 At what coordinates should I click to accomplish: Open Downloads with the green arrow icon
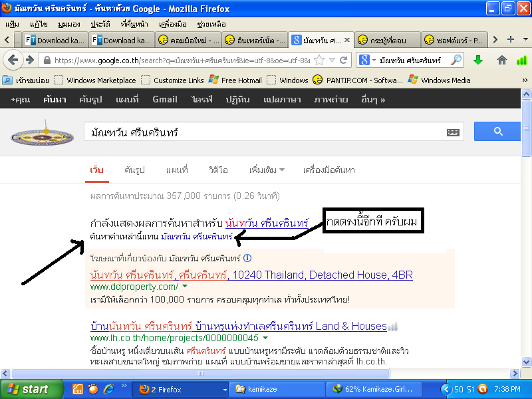click(478, 61)
